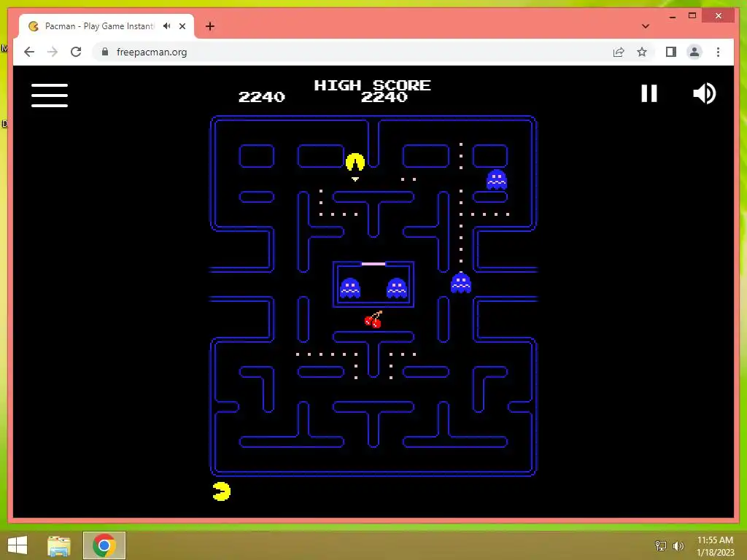Go back in browser history
Screen dimensions: 747x560
coord(29,52)
